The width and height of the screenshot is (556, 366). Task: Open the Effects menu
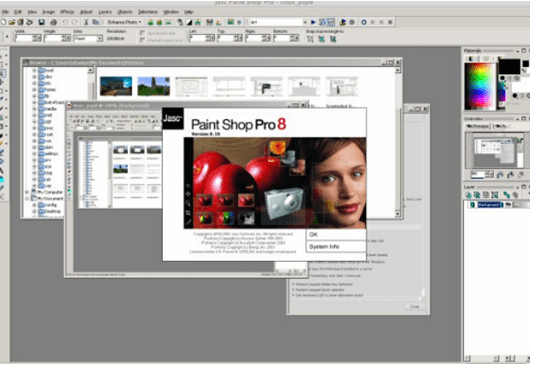tap(67, 12)
